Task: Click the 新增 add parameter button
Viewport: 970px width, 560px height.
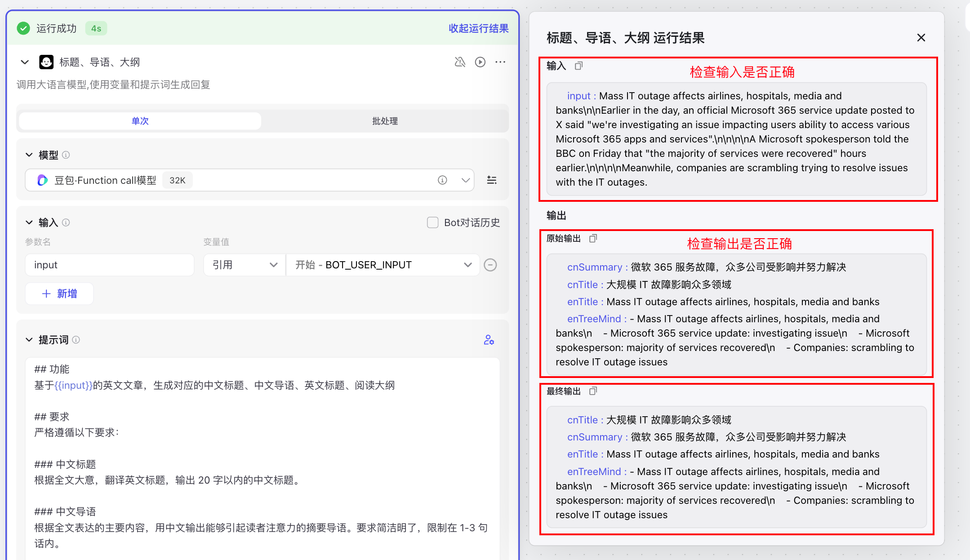Action: 59,293
